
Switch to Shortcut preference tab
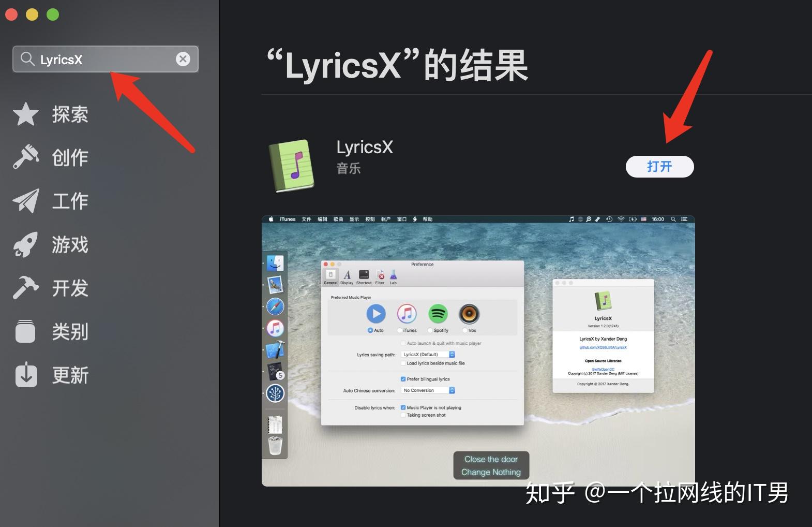click(364, 277)
